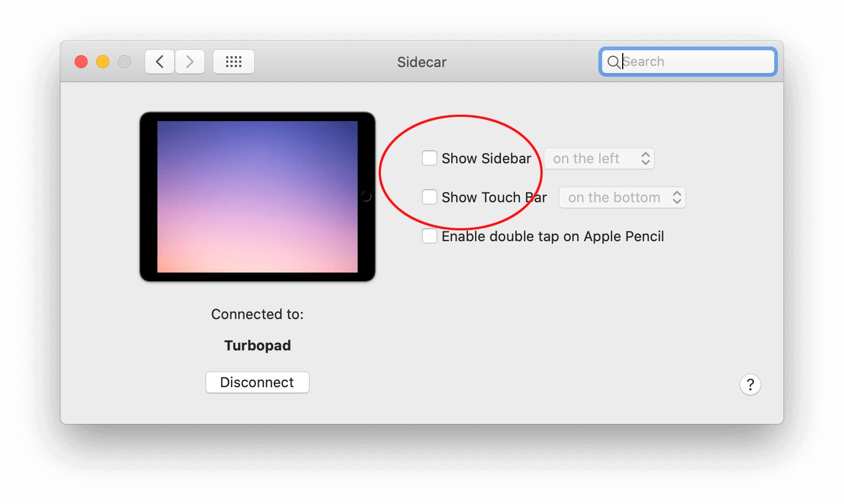The height and width of the screenshot is (504, 844).
Task: Go back with the left arrow button
Action: (160, 62)
